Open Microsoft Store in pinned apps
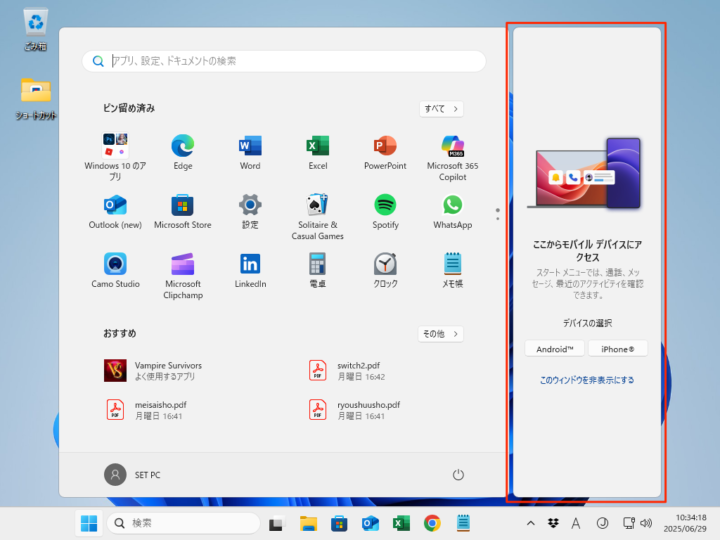This screenshot has width=720, height=540. (x=183, y=211)
